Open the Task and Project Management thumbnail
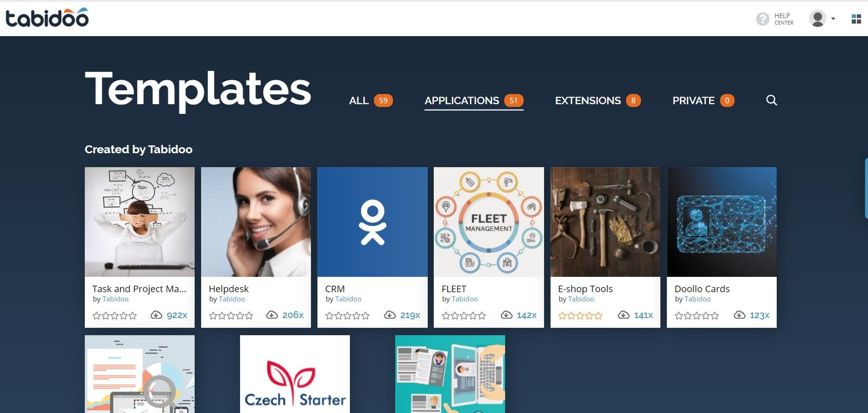This screenshot has height=413, width=868. (x=139, y=222)
